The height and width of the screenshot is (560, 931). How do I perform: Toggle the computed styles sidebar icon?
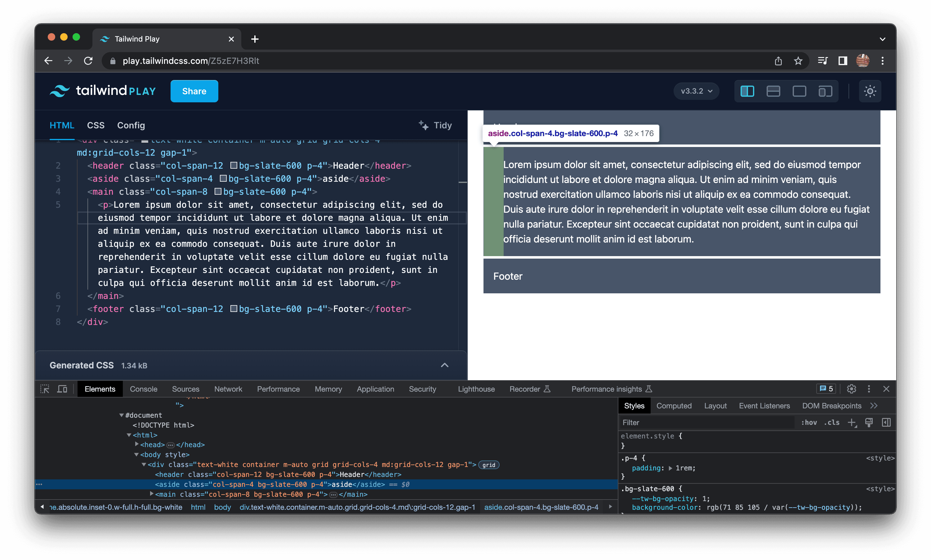tap(886, 423)
